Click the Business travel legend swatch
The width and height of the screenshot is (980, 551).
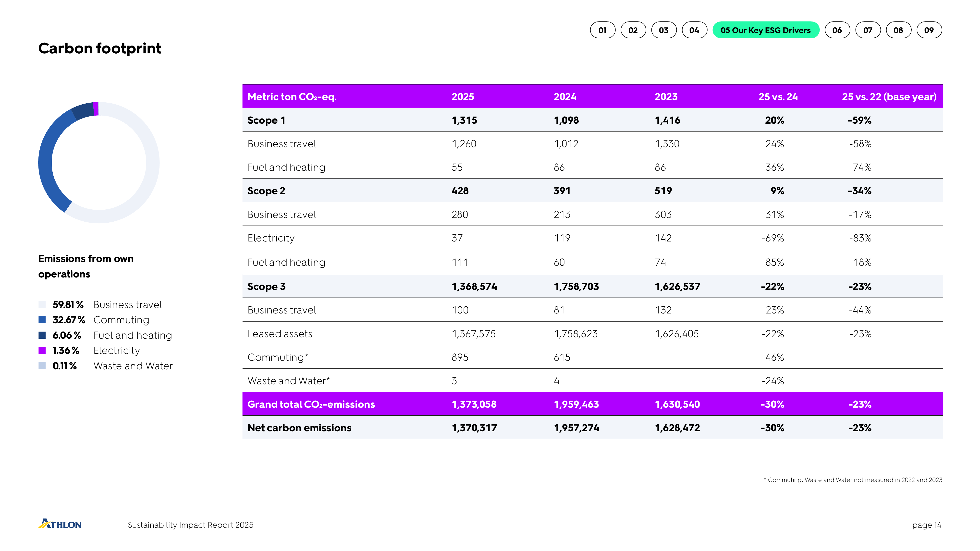point(42,305)
